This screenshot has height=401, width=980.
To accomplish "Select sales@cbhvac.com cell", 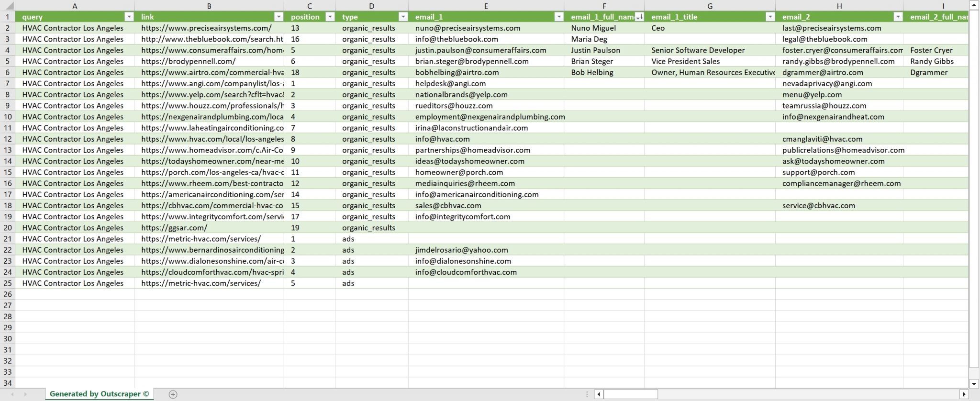I will point(486,205).
